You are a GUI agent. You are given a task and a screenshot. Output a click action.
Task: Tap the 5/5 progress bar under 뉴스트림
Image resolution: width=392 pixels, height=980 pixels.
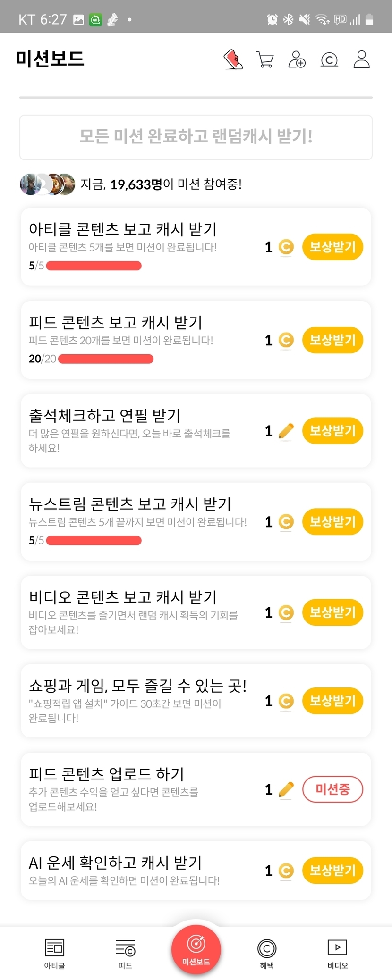tap(94, 540)
